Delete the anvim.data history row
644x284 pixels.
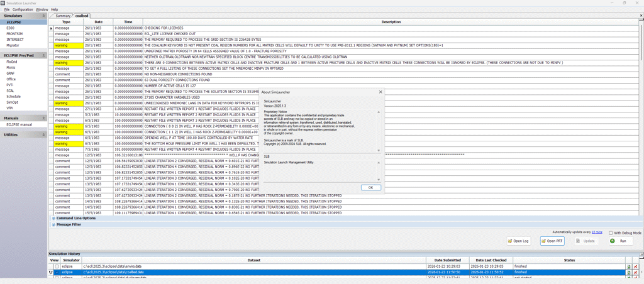[x=636, y=266]
